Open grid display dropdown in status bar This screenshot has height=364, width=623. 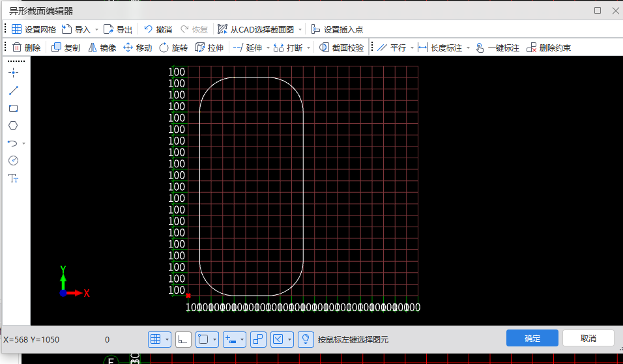(x=167, y=339)
